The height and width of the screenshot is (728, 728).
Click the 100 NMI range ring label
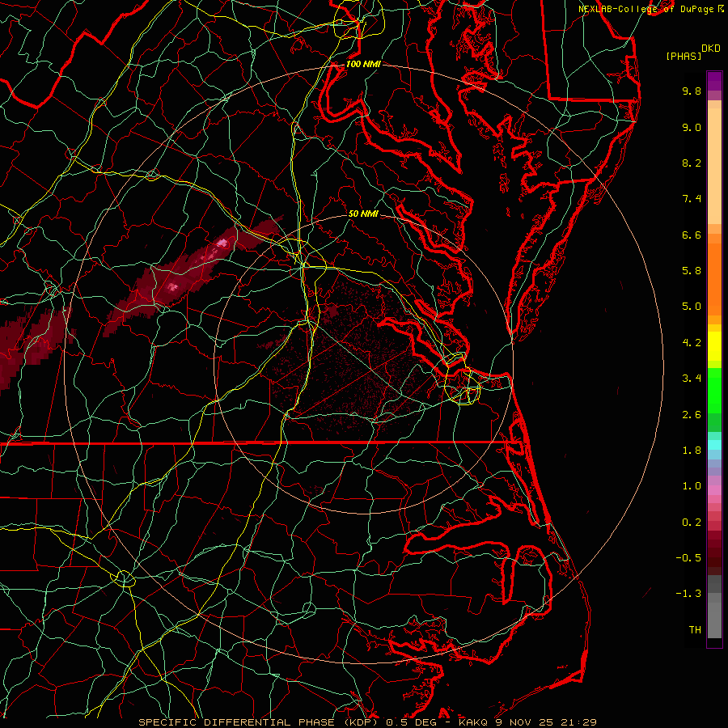[x=363, y=64]
